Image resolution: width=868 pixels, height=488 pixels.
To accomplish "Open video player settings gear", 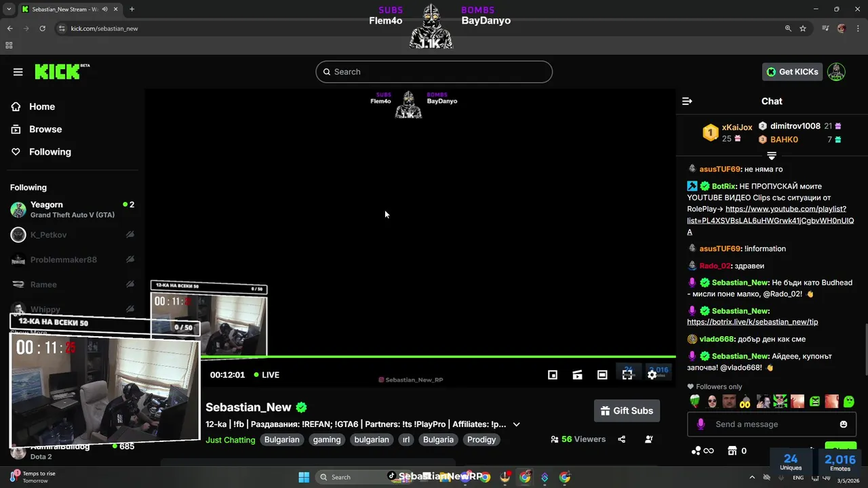I will (652, 375).
